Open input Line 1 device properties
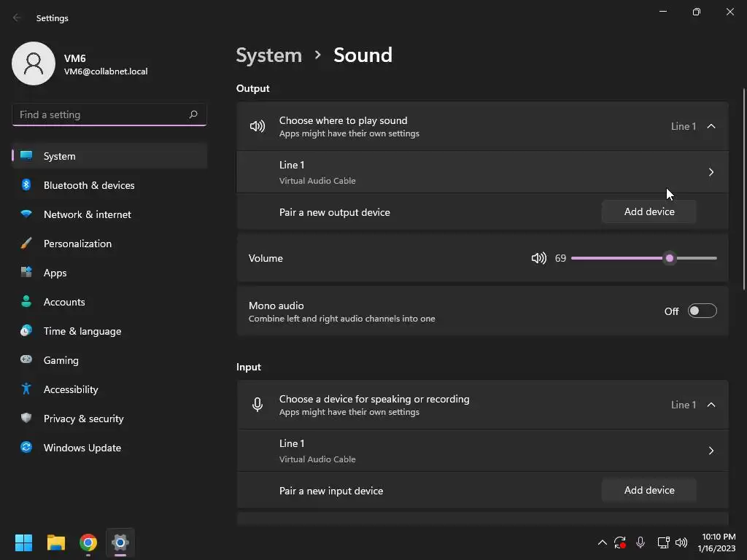This screenshot has height=560, width=747. (711, 451)
